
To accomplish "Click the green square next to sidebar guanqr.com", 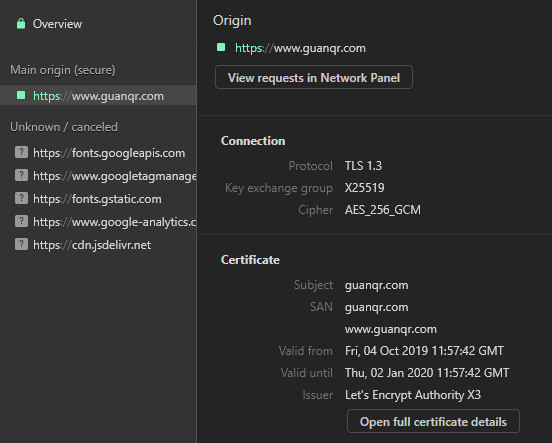I will click(21, 95).
